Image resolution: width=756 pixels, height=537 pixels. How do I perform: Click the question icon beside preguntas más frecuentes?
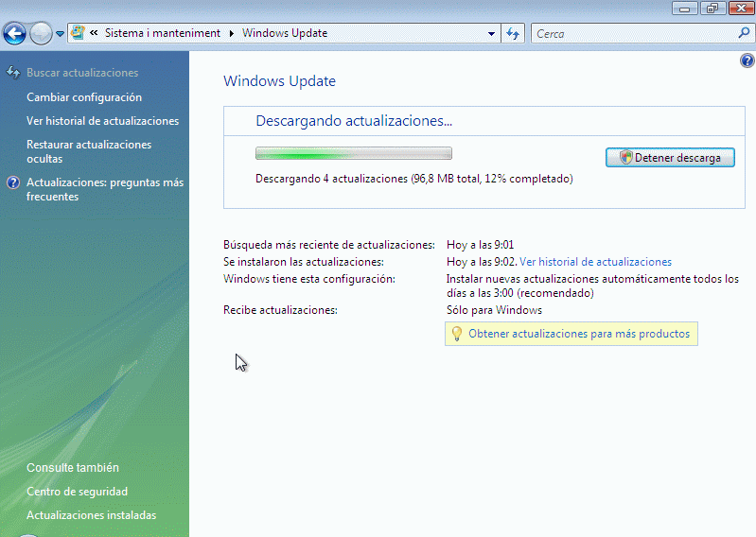tap(13, 183)
